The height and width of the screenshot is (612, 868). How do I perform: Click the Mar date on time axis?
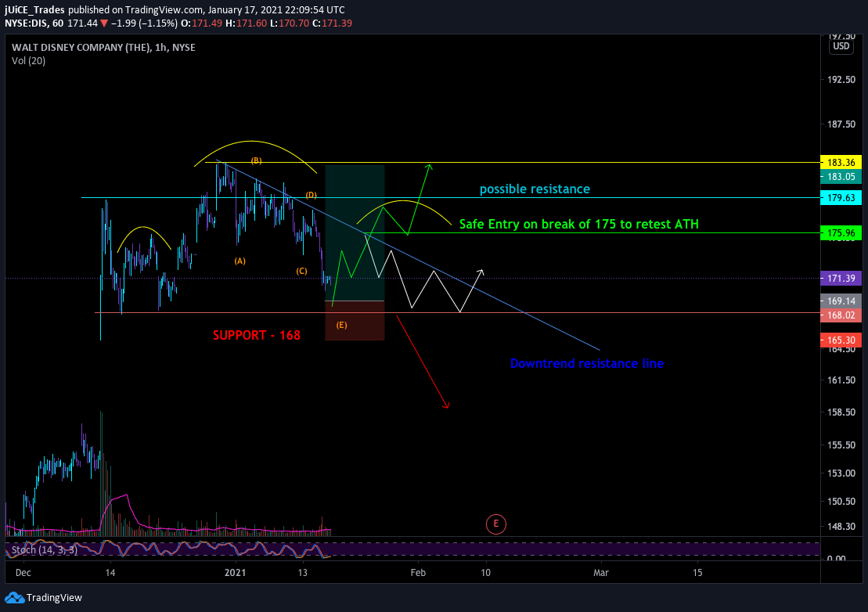pos(601,573)
